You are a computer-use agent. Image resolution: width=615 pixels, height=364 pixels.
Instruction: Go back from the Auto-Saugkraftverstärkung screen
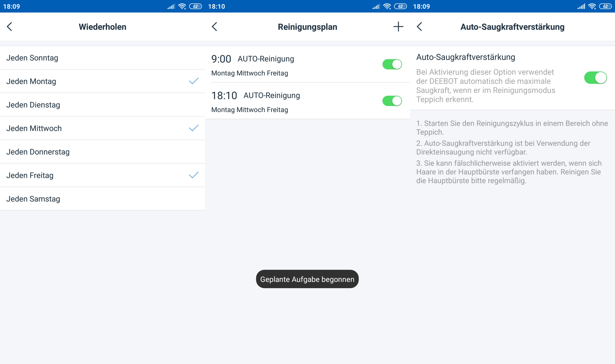pos(419,27)
